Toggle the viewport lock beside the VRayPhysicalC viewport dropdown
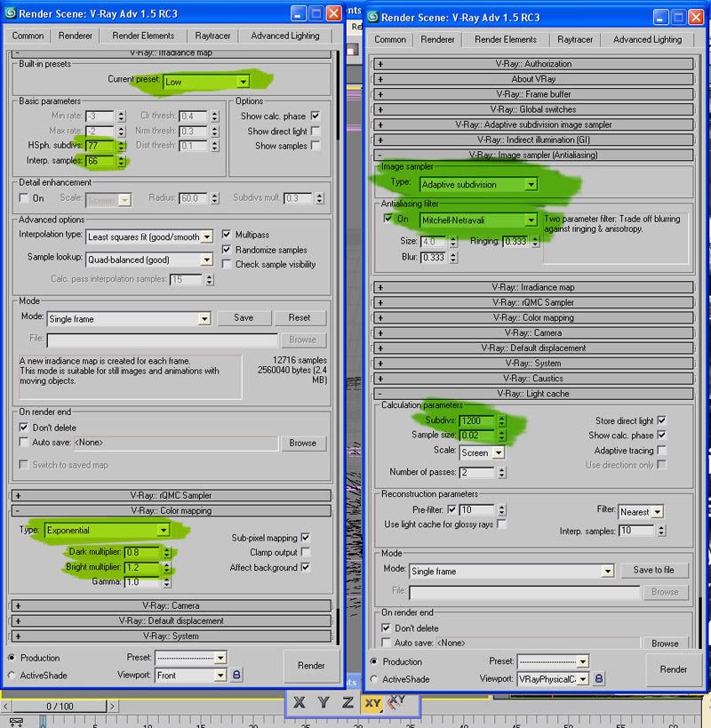The height and width of the screenshot is (728, 711). 599,679
